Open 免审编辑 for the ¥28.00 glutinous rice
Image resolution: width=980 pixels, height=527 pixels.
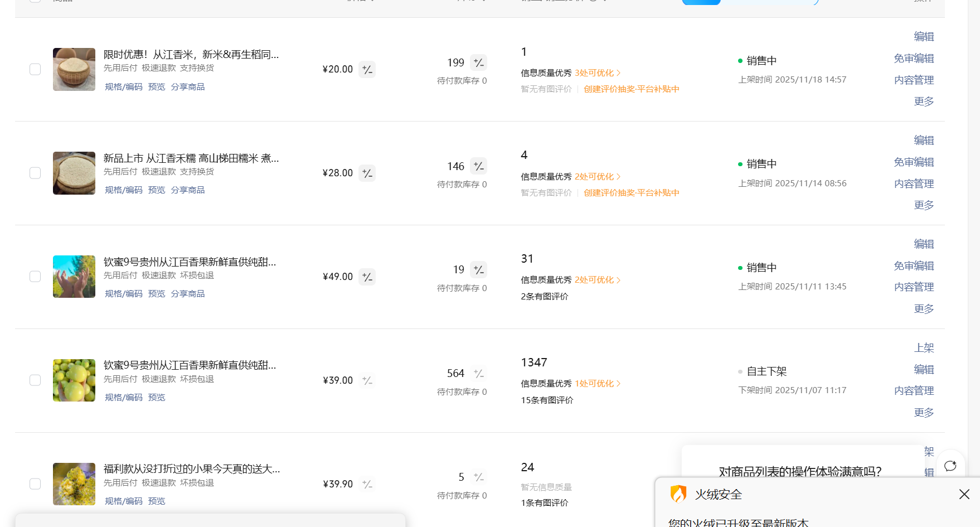[913, 162]
